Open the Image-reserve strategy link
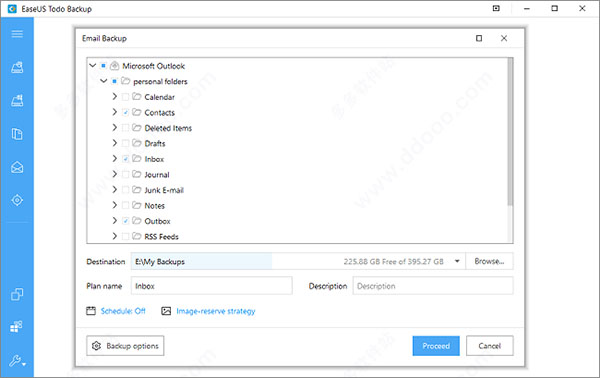Image resolution: width=600 pixels, height=378 pixels. (215, 311)
